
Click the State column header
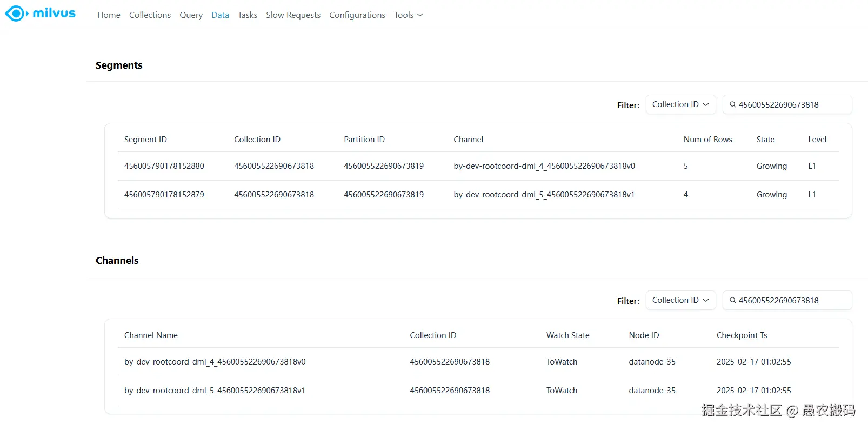tap(765, 140)
